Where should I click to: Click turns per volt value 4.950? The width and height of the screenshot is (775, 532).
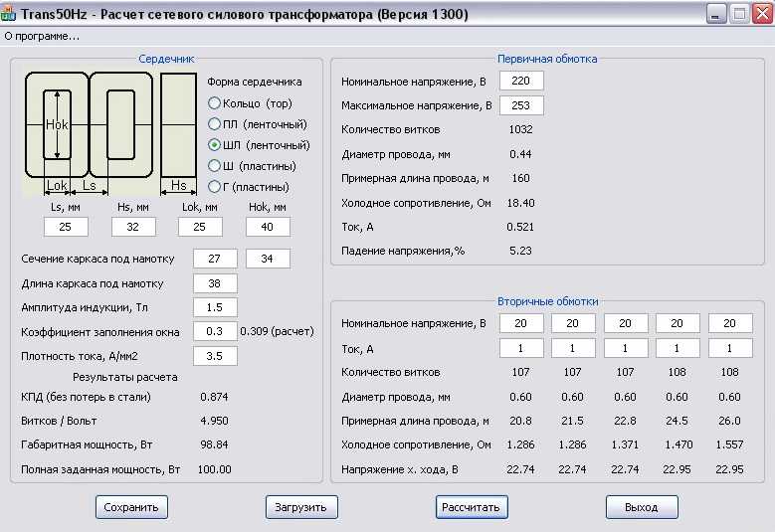pos(214,421)
